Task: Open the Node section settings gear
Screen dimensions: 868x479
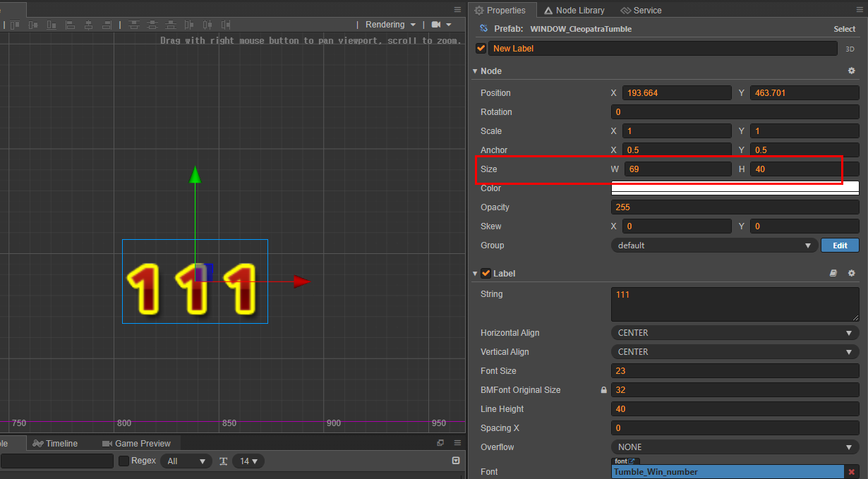Action: click(851, 71)
